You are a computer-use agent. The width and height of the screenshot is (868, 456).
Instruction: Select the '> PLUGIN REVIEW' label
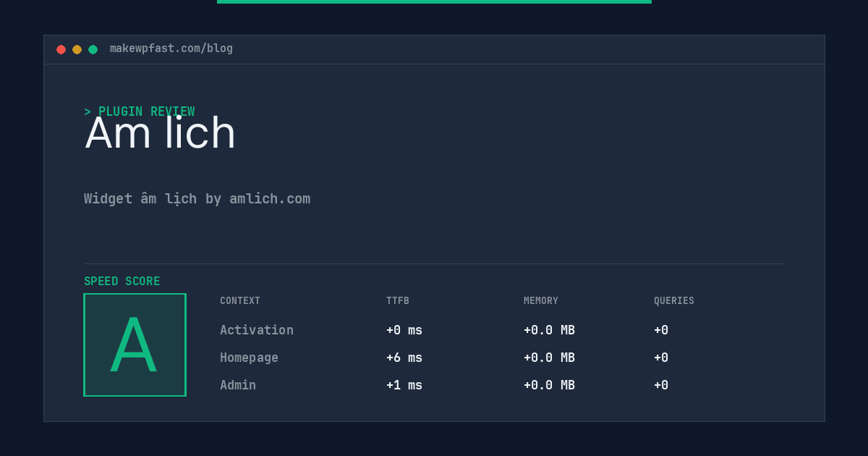[x=140, y=111]
